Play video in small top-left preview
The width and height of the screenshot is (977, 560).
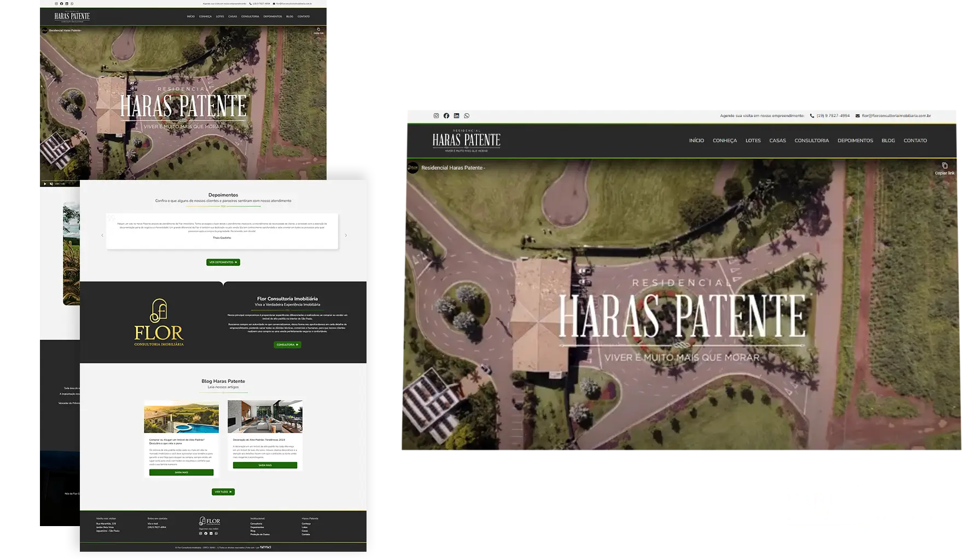tap(45, 184)
